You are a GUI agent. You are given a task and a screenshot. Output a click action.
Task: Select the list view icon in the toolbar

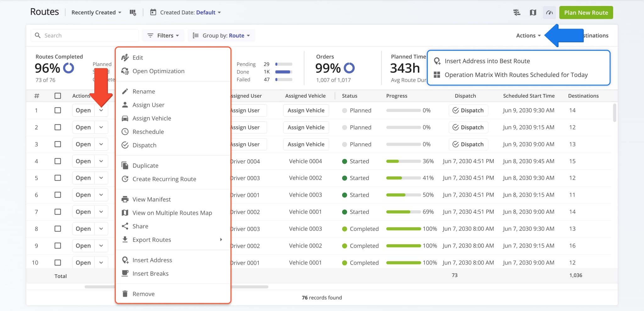517,12
